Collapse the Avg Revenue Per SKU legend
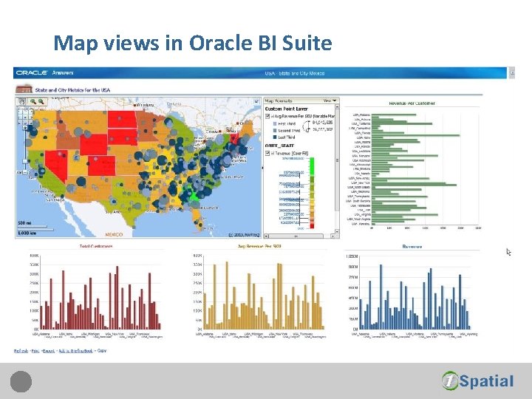Screen dimensions: 532x399 point(272,116)
